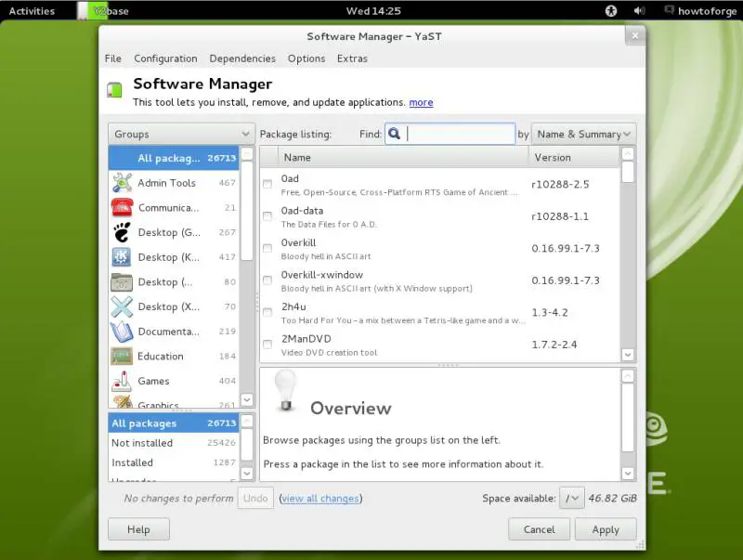This screenshot has height=560, width=743.
Task: Filter by "Not installed" packages
Action: pyautogui.click(x=175, y=442)
